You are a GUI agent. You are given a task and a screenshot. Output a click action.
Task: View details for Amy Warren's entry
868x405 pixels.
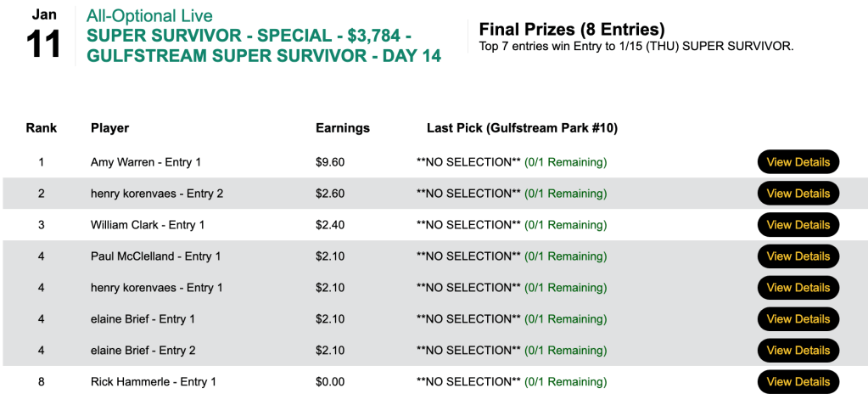798,162
